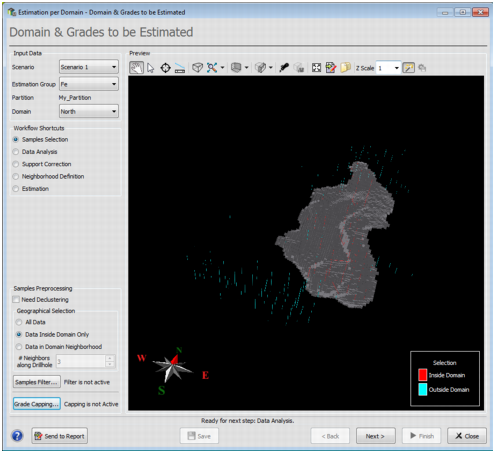Viewport: 496px width, 454px height.
Task: Open the Scenario dropdown
Action: point(89,67)
